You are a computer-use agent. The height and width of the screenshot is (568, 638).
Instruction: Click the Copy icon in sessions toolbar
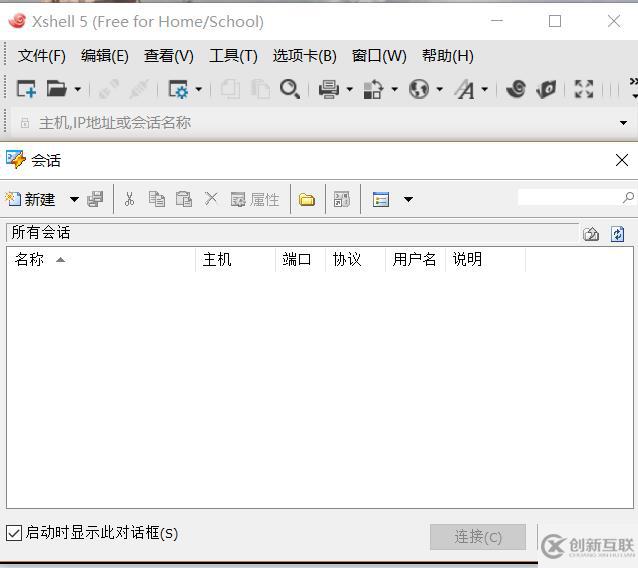157,199
